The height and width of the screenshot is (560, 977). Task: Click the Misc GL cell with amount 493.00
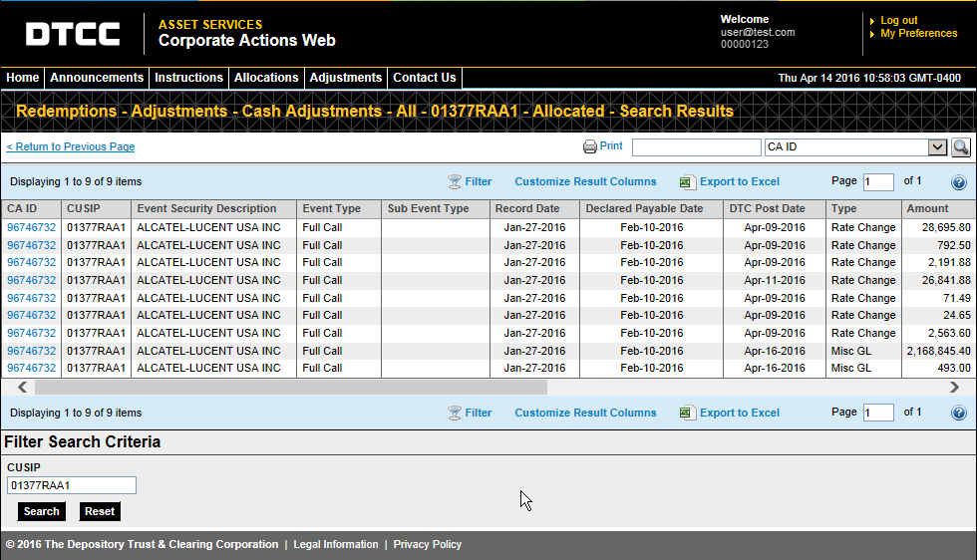tap(863, 368)
